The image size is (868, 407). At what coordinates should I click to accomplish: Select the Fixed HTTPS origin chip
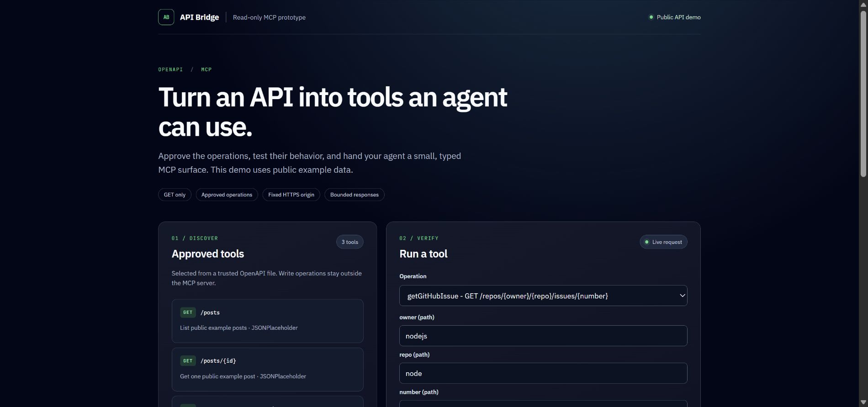click(291, 195)
